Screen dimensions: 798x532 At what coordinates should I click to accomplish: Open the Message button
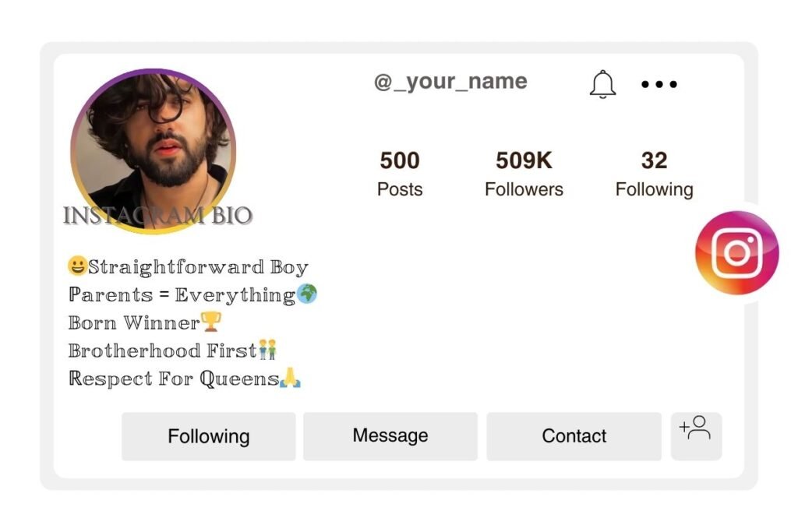click(x=390, y=436)
